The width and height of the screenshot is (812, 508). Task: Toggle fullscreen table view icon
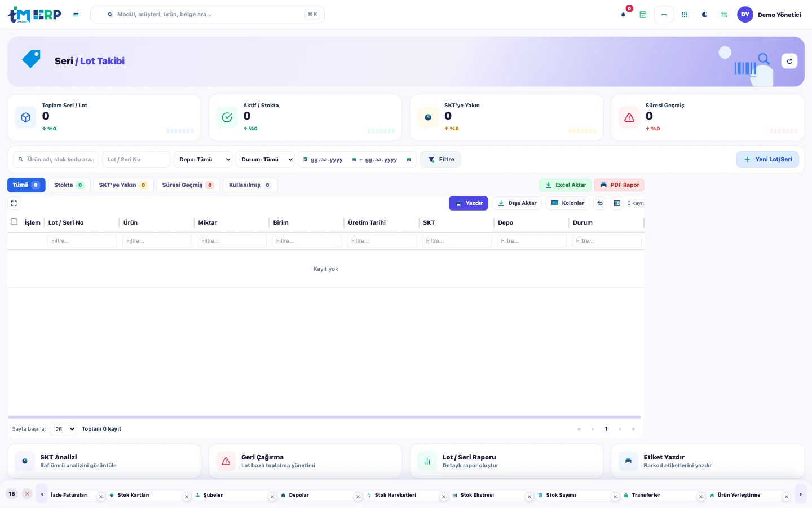pos(14,203)
